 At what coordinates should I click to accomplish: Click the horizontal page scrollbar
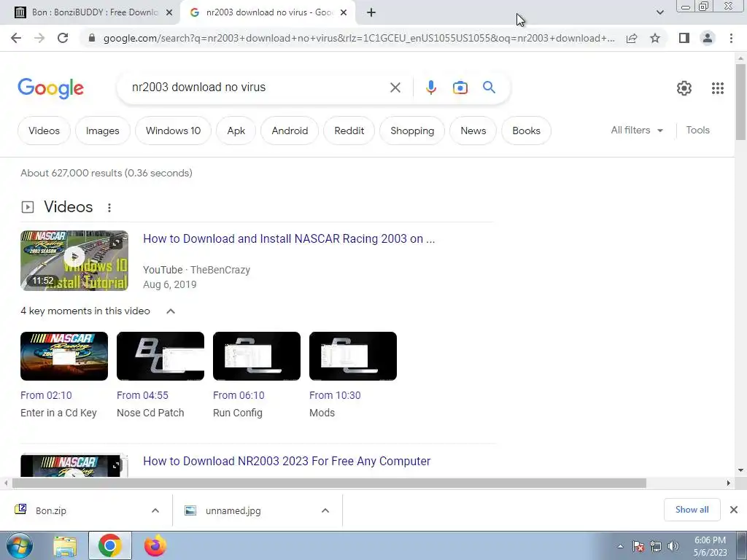(329, 483)
